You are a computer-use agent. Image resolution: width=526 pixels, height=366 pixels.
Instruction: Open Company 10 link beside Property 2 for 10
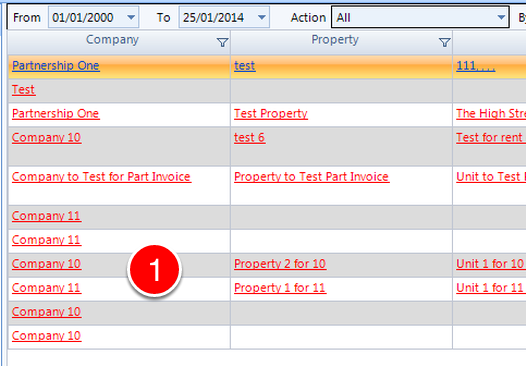coord(46,264)
